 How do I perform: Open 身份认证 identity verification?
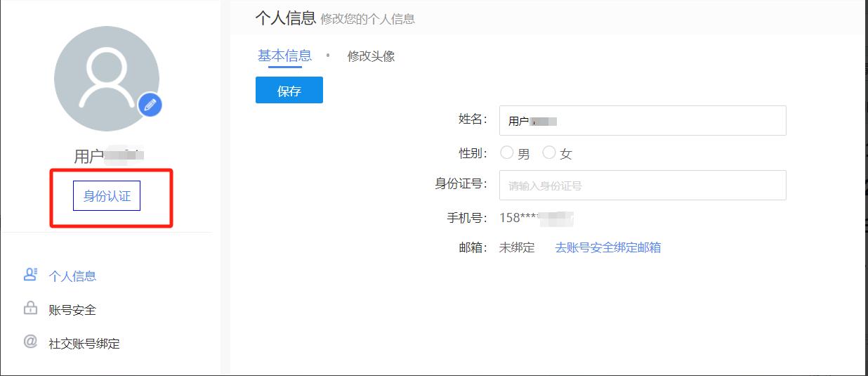pos(107,196)
